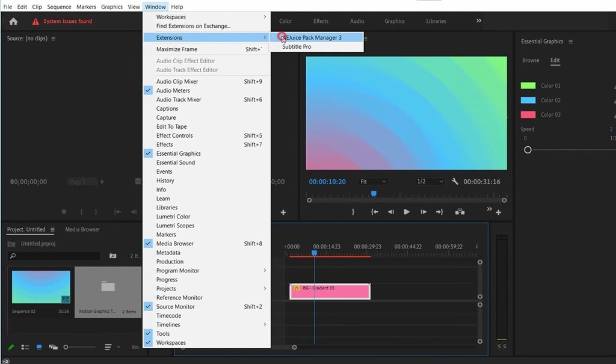Expand the Program Monitor submenu
This screenshot has width=616, height=364.
[x=207, y=271]
